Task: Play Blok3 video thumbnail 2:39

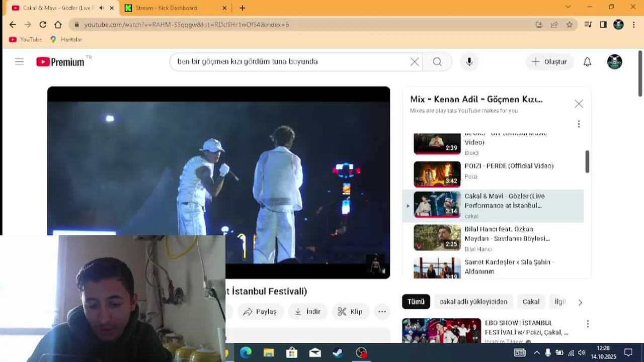Action: pyautogui.click(x=437, y=144)
